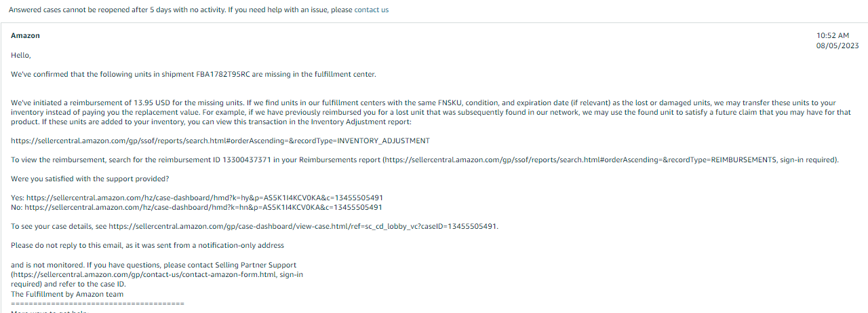Click 'Were you satisfied with the support provided?'

(90, 179)
